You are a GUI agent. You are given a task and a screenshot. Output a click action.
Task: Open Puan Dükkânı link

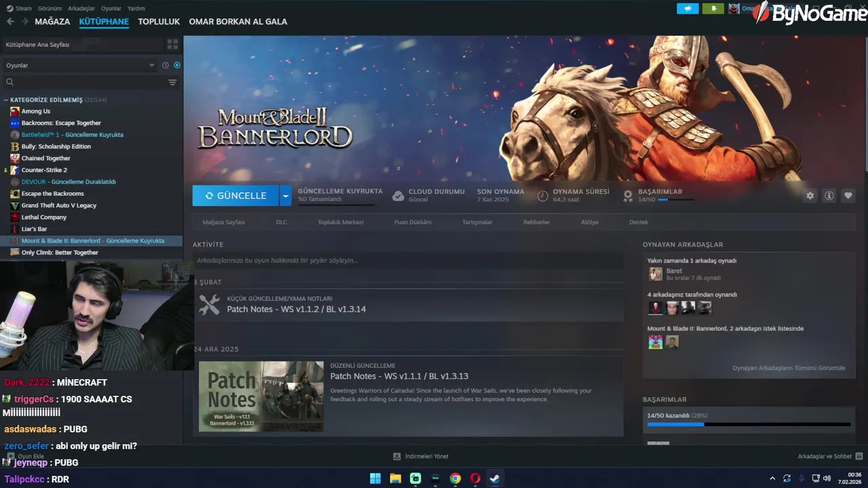413,222
